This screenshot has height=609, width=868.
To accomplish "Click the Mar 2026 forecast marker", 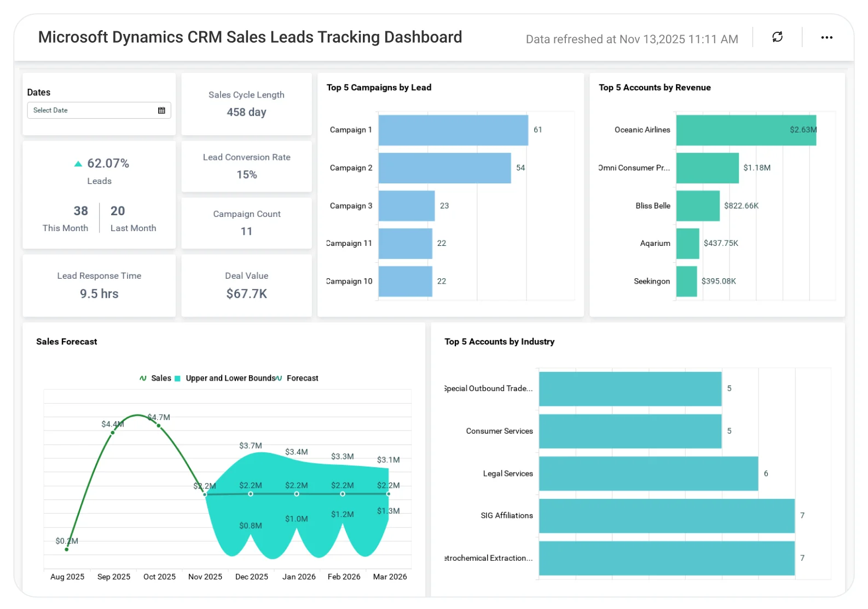I will [x=389, y=494].
